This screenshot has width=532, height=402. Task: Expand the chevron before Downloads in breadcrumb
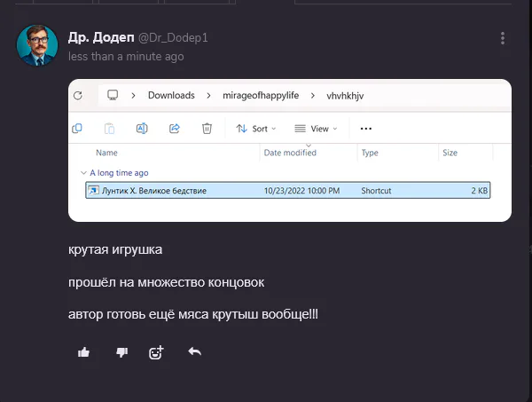pyautogui.click(x=133, y=96)
